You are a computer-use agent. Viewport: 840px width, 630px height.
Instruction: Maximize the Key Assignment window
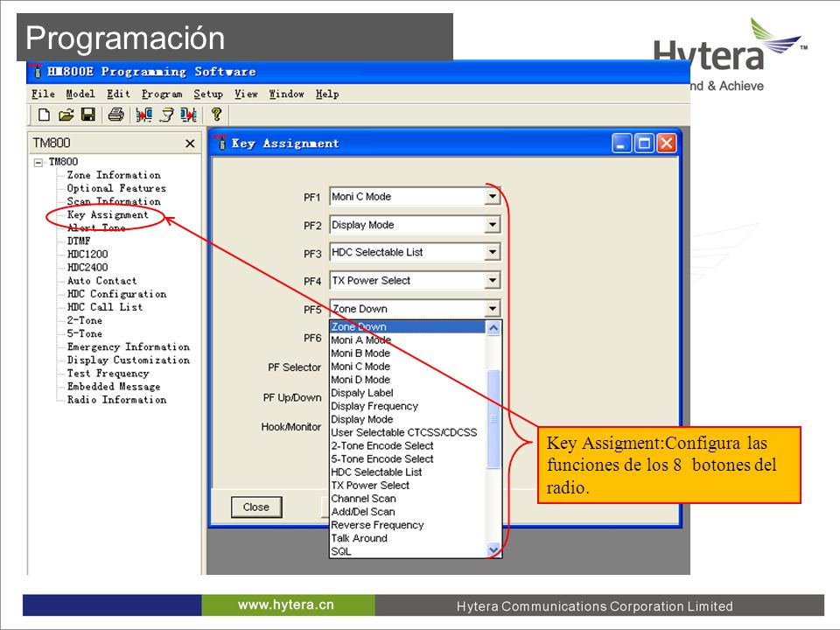(644, 143)
